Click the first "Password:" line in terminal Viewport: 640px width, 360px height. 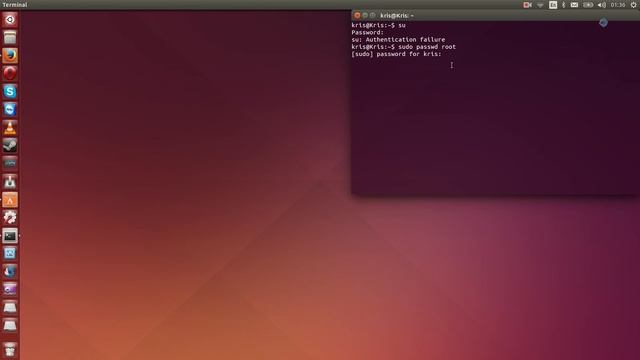click(x=367, y=32)
